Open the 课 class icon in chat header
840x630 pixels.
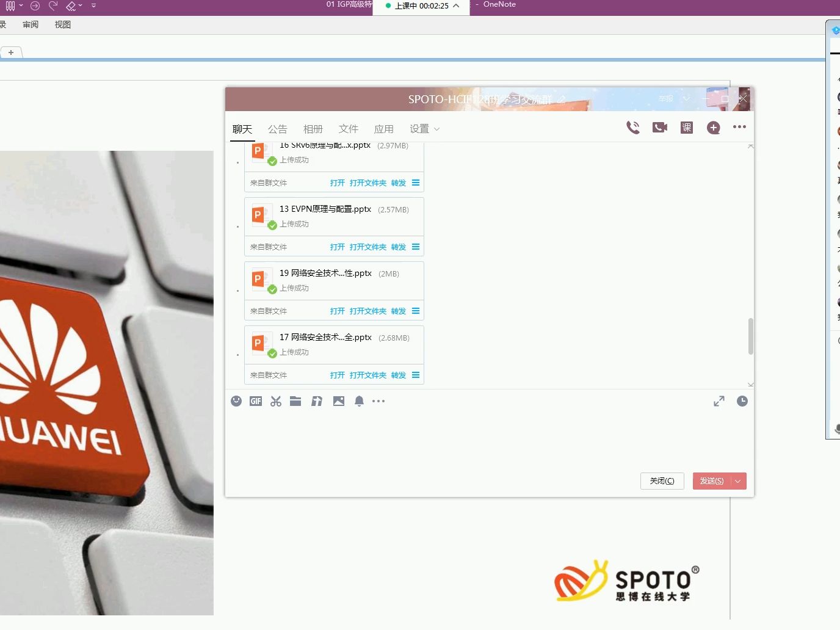coord(687,128)
